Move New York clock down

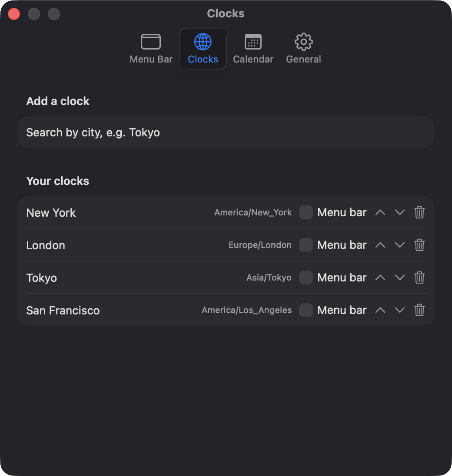[400, 212]
